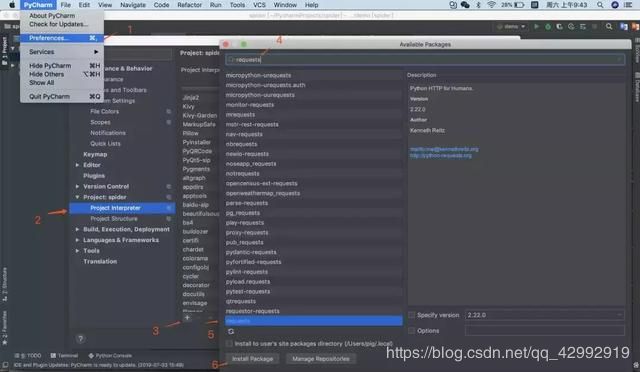Select proxy-requests in available packages list
The height and width of the screenshot is (372, 640).
tap(313, 232)
